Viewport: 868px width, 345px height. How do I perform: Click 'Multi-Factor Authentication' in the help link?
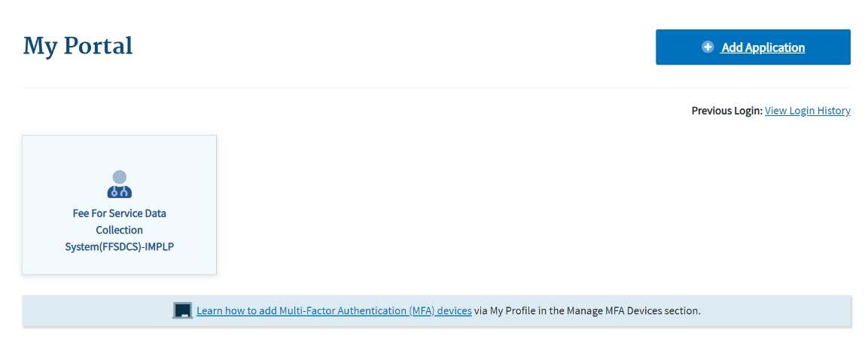tap(343, 310)
